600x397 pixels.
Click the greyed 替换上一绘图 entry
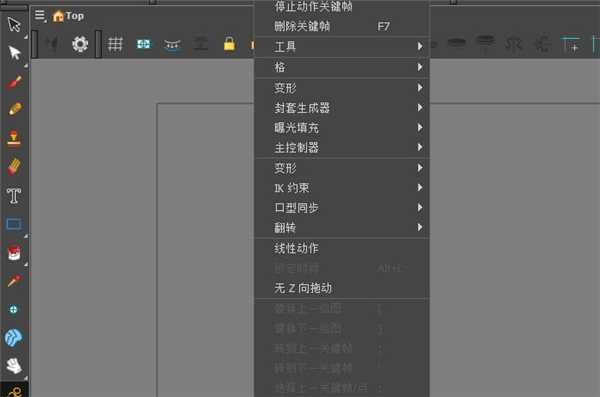tap(342, 309)
